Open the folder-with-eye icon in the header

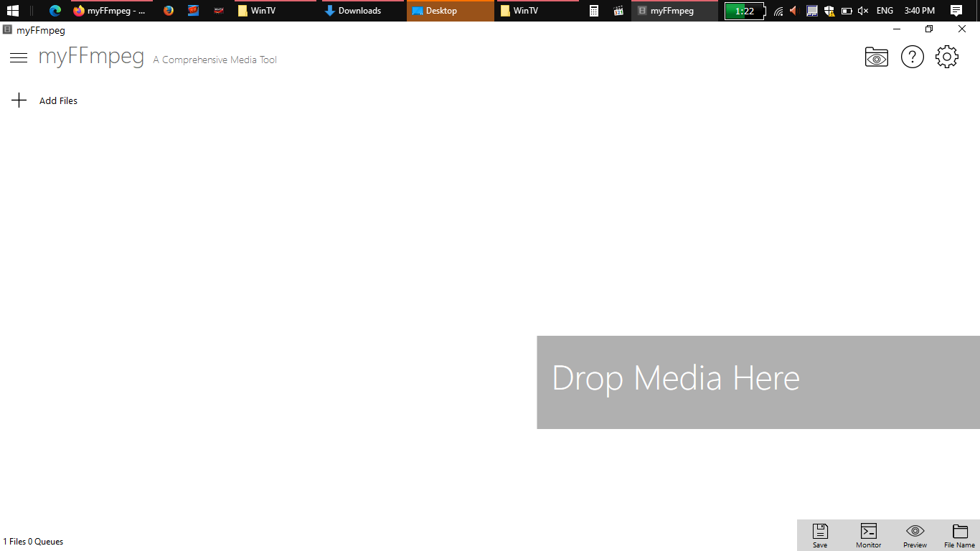click(x=877, y=57)
